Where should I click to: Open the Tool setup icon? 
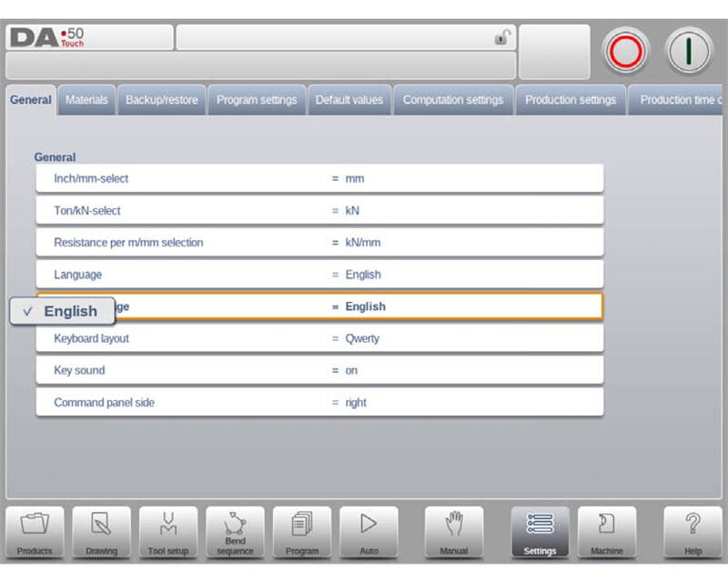click(x=168, y=532)
